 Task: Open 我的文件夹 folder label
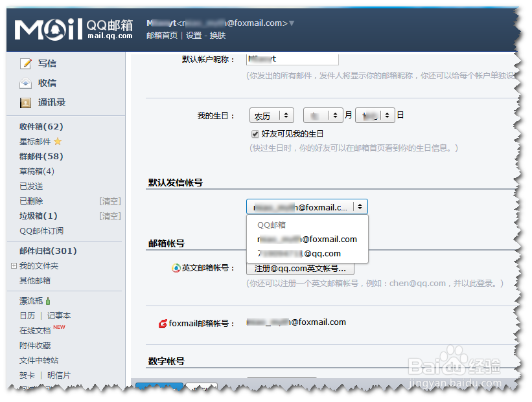(39, 266)
